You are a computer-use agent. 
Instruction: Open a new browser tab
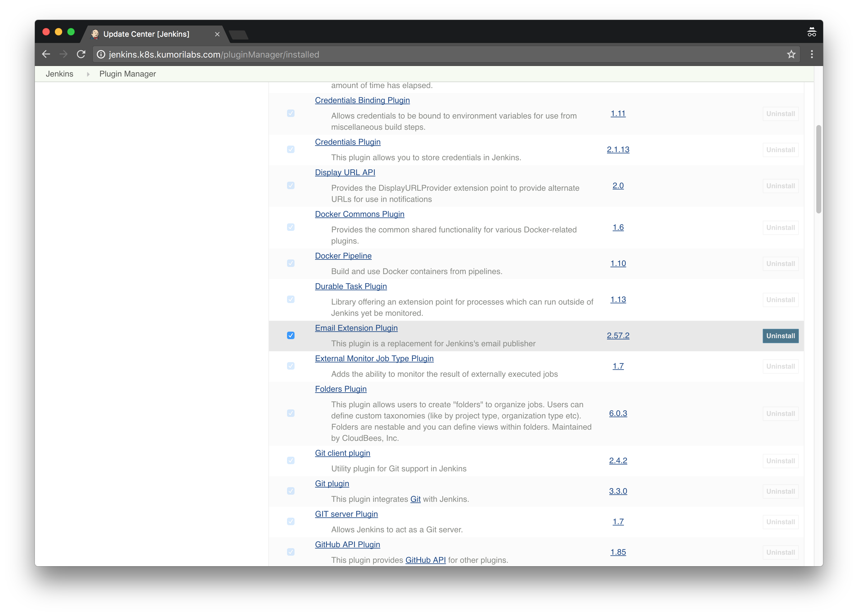[238, 35]
